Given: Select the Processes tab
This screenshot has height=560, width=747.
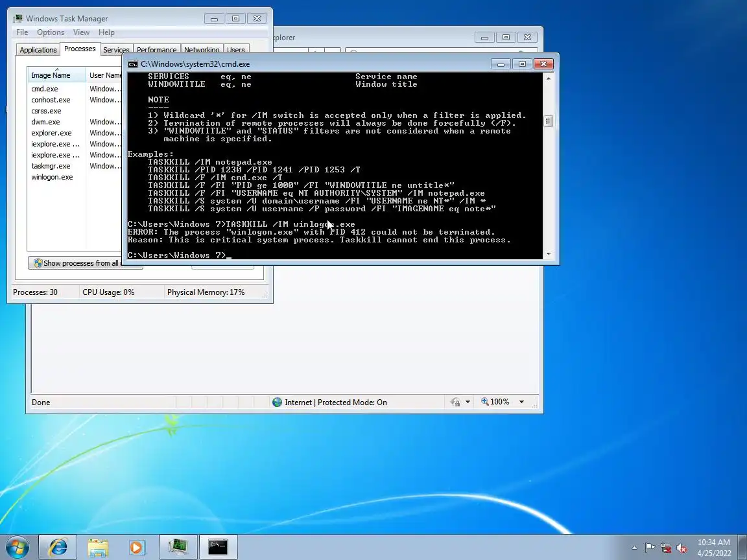Looking at the screenshot, I should coord(80,49).
